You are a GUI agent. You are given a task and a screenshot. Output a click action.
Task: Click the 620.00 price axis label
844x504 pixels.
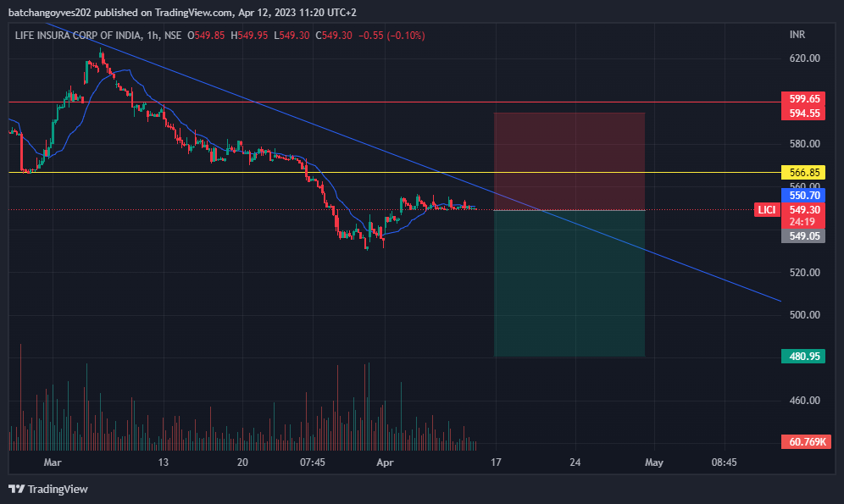tap(805, 58)
